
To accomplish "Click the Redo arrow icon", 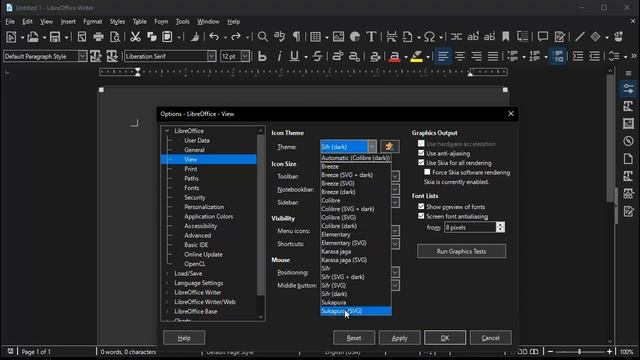I will pos(236,37).
